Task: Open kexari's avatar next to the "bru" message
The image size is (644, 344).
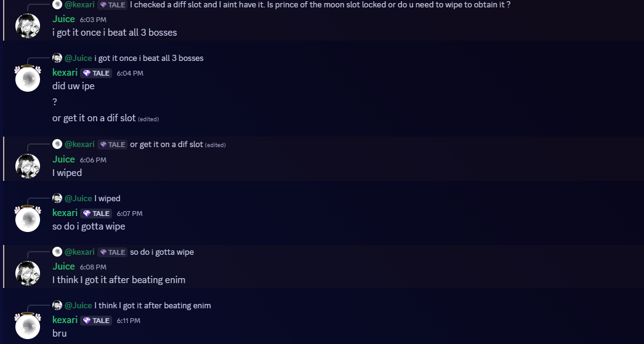Action: [x=28, y=326]
